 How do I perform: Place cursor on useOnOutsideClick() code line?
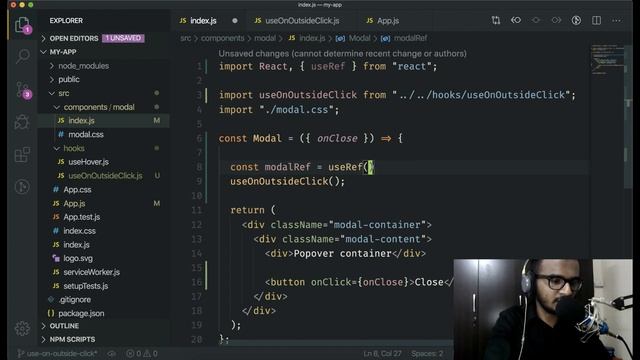tap(287, 181)
